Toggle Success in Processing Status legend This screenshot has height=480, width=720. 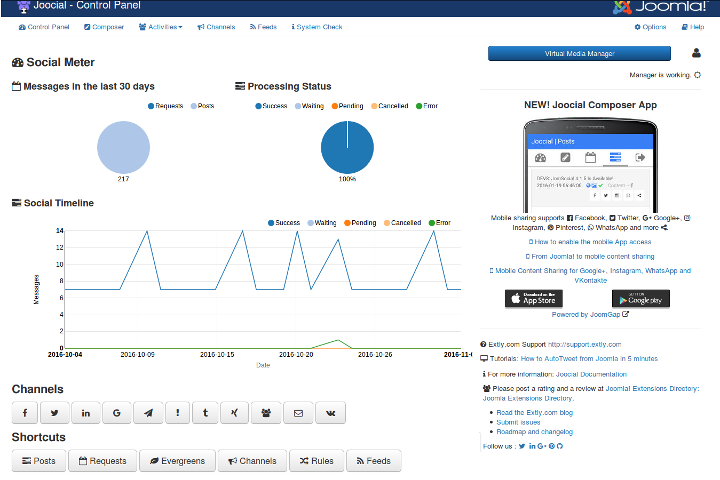(x=271, y=106)
